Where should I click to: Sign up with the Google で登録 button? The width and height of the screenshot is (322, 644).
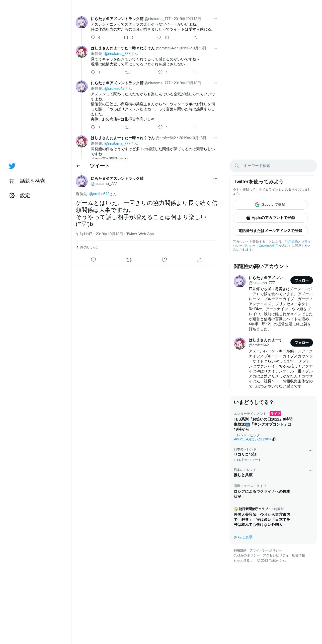click(x=270, y=205)
